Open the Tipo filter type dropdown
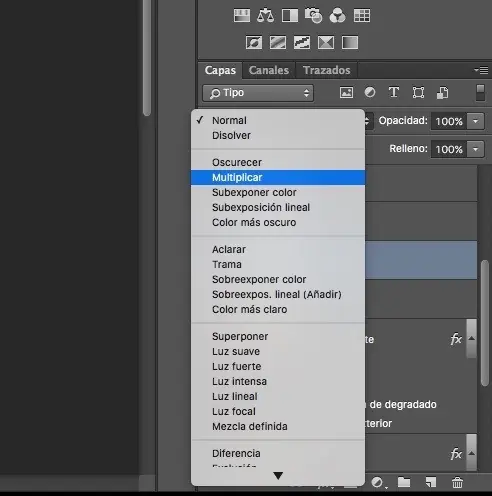 click(258, 93)
